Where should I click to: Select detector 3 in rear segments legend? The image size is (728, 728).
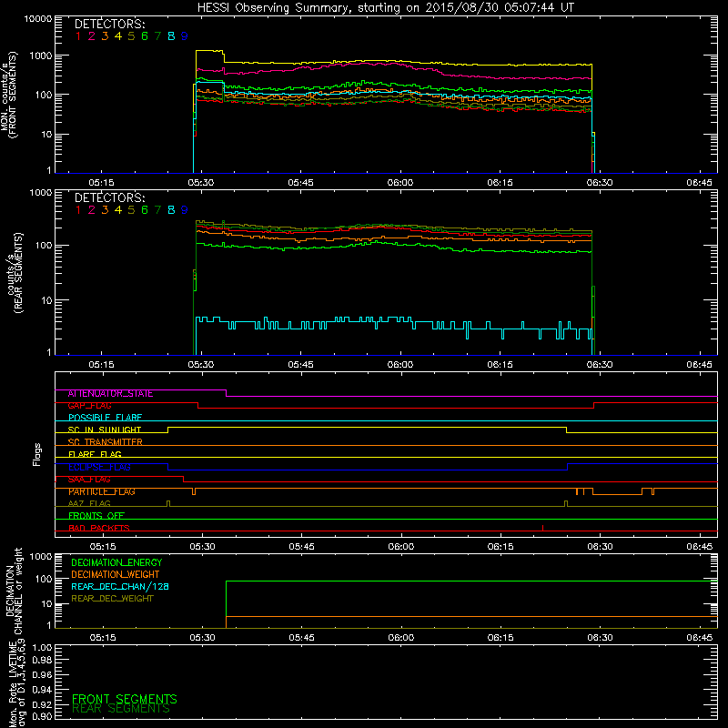point(105,210)
